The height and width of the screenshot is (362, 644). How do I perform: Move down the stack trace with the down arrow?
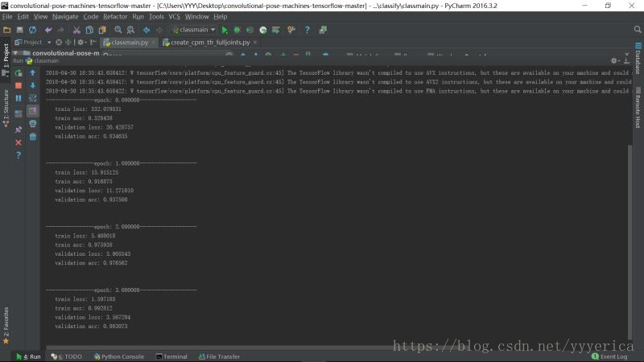(x=33, y=85)
